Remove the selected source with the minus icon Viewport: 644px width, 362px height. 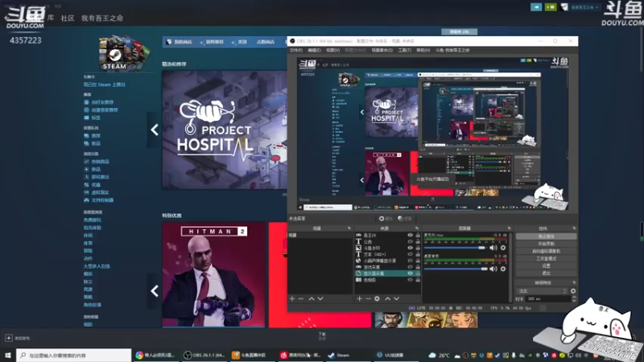368,298
